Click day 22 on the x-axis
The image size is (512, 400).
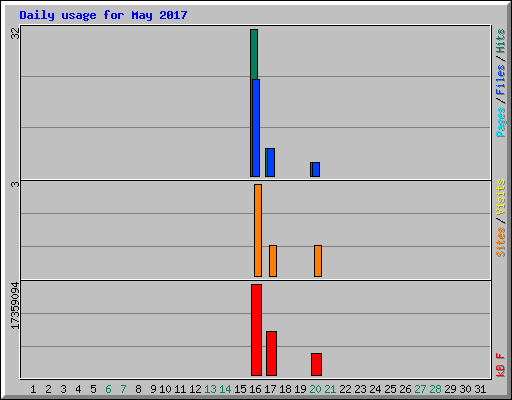click(345, 389)
